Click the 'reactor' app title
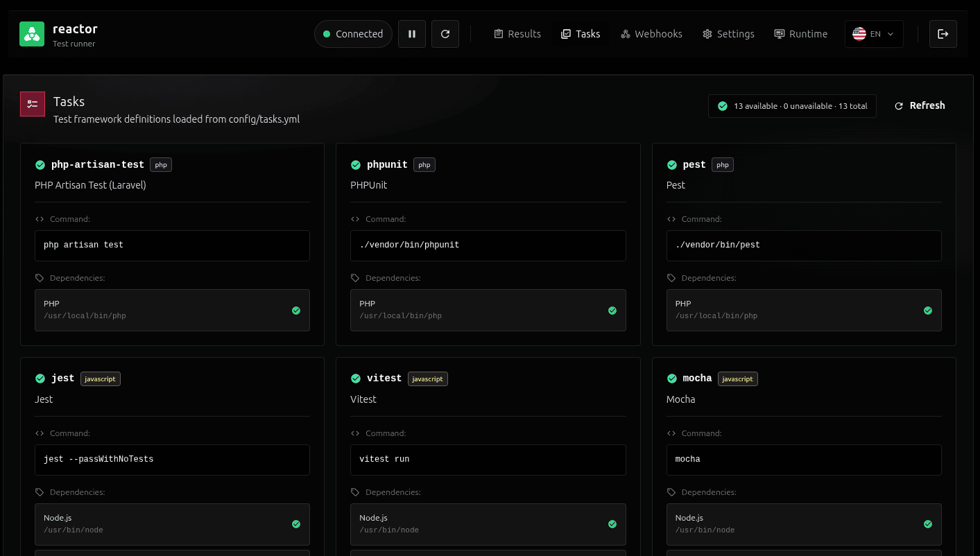 (75, 29)
